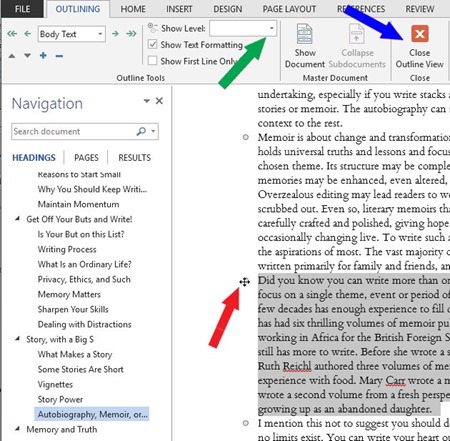Open the Show Level dropdown

pos(272,28)
